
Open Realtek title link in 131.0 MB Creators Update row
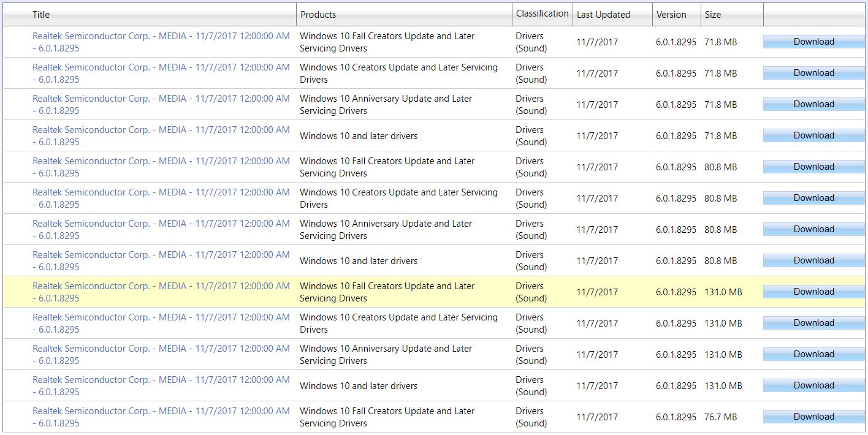pyautogui.click(x=161, y=323)
